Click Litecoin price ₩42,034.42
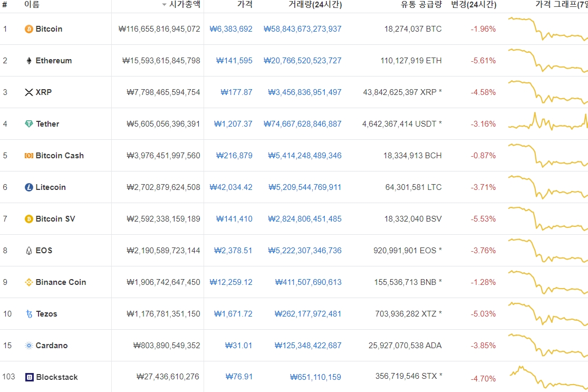Screen dimensions: 588x392 (x=231, y=187)
